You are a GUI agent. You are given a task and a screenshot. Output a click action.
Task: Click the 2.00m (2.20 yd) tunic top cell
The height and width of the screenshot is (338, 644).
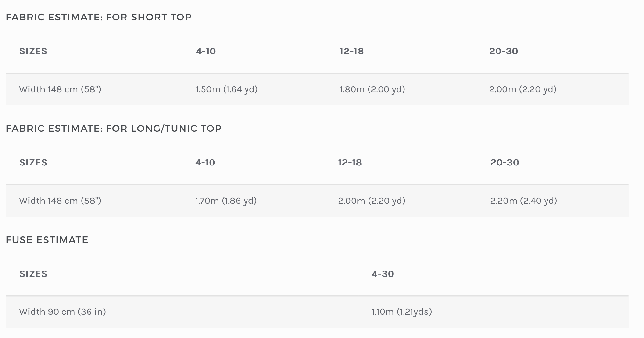click(372, 201)
